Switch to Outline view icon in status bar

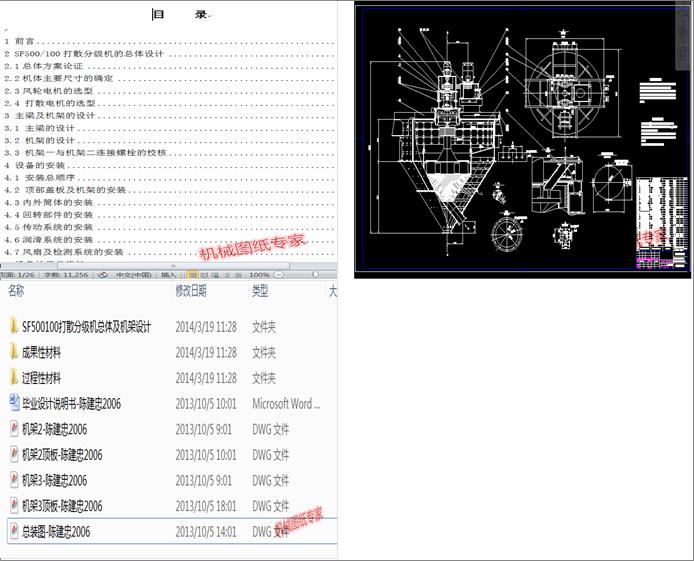tap(227, 275)
